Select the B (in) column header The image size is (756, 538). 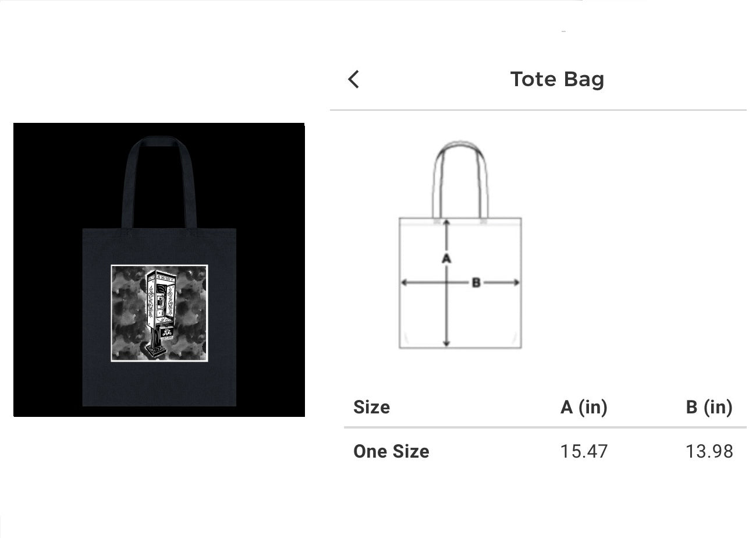coord(709,407)
